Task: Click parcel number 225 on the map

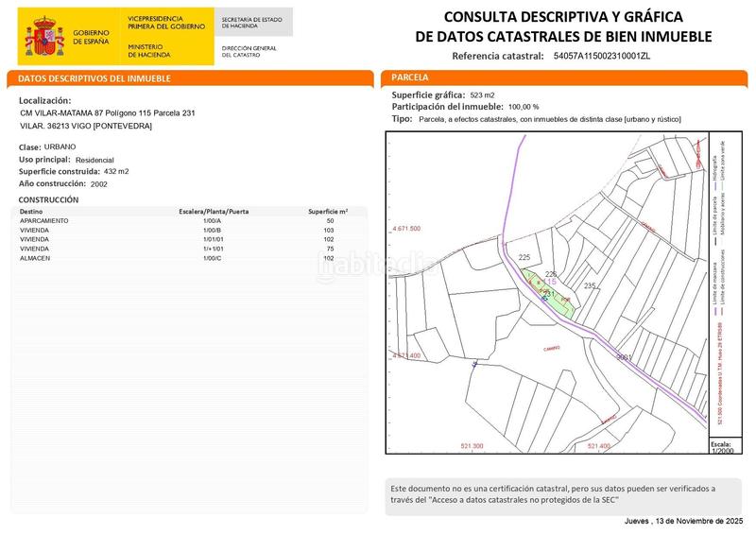Action: coord(524,257)
